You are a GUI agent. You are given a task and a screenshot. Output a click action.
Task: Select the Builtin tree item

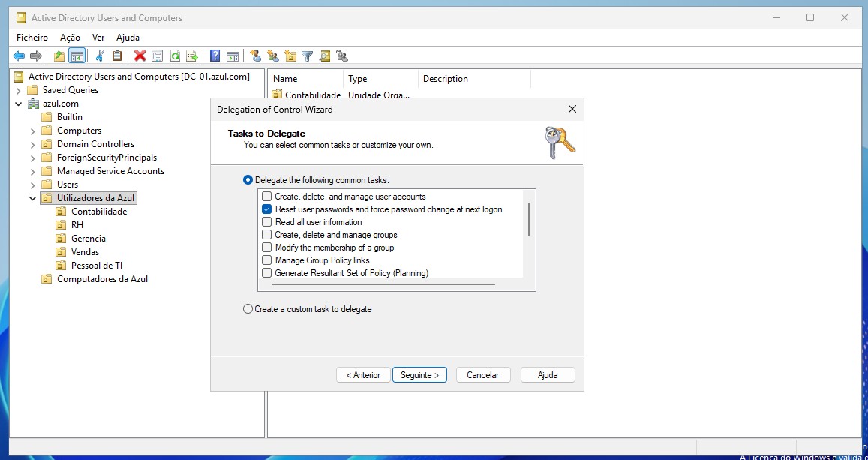pos(69,117)
